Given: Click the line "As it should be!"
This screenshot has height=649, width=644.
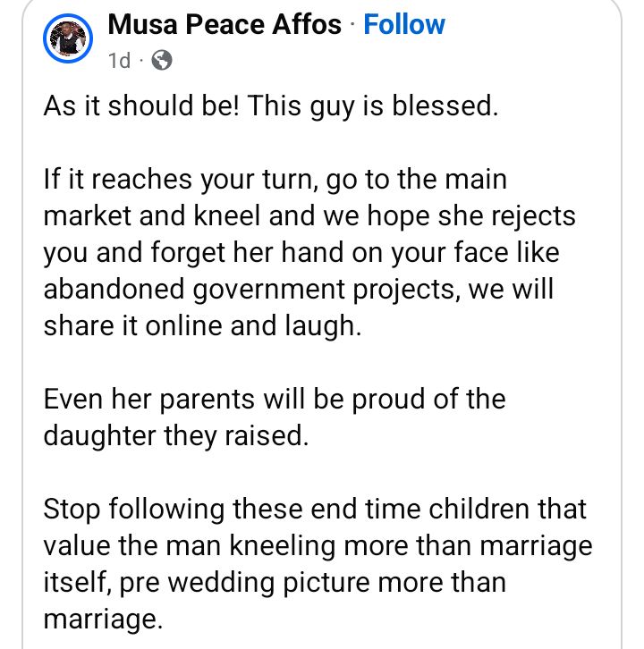Looking at the screenshot, I should (x=140, y=106).
